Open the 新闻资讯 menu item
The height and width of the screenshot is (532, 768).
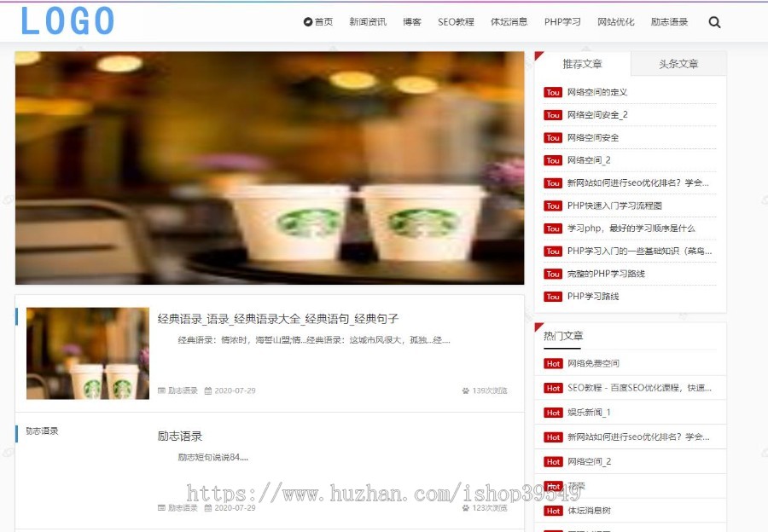(368, 22)
